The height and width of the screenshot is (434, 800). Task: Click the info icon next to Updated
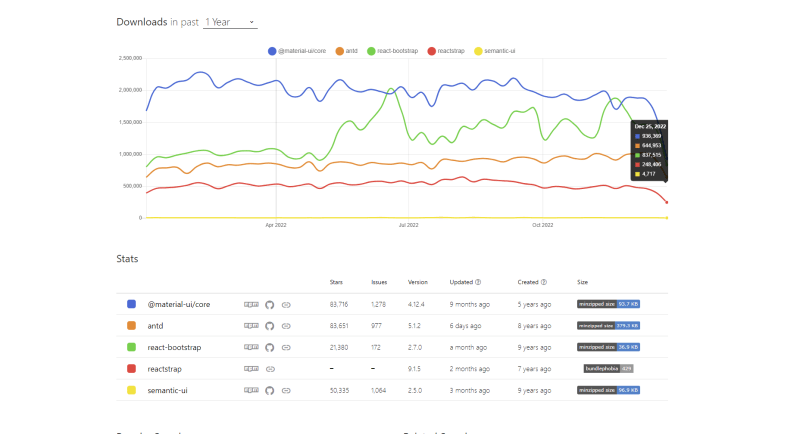[478, 282]
